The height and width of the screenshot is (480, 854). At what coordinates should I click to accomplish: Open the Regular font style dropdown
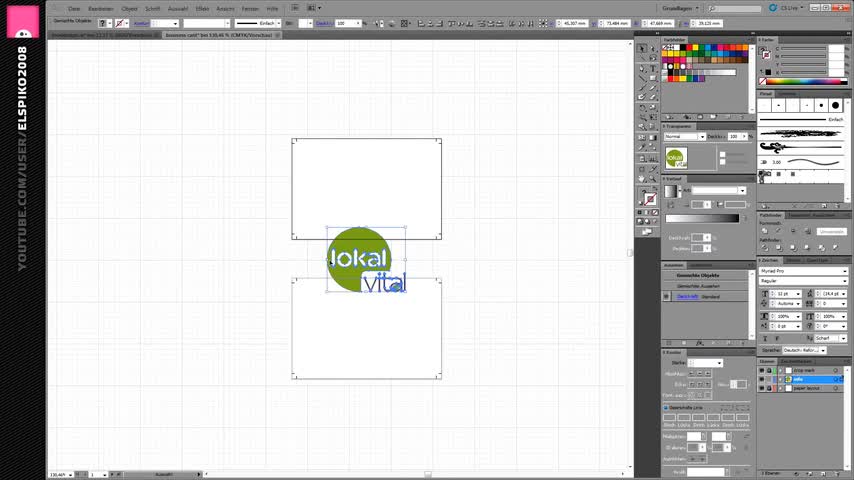point(803,281)
